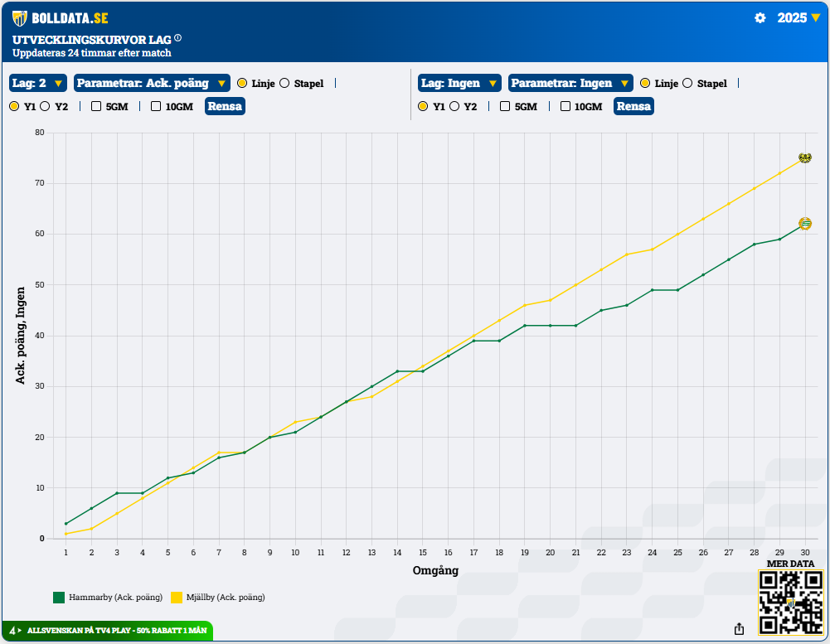Image resolution: width=830 pixels, height=644 pixels.
Task: Open the 2025 season dropdown
Action: pyautogui.click(x=798, y=18)
